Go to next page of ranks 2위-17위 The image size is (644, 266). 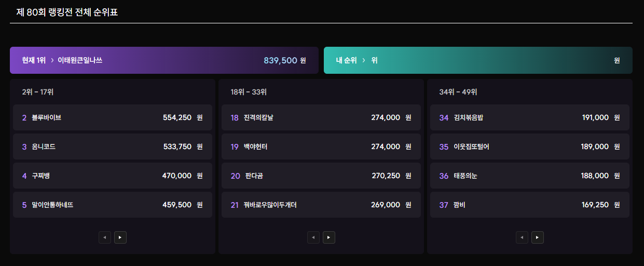tap(120, 237)
